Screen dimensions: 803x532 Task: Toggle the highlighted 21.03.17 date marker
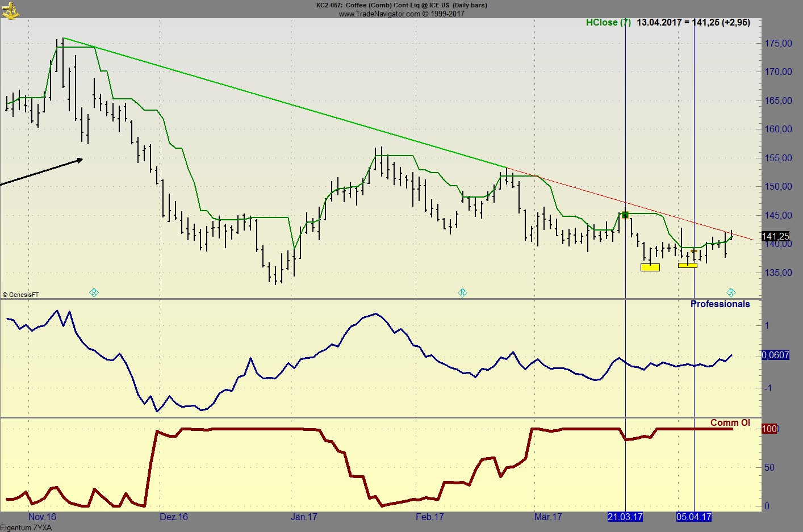pos(625,517)
